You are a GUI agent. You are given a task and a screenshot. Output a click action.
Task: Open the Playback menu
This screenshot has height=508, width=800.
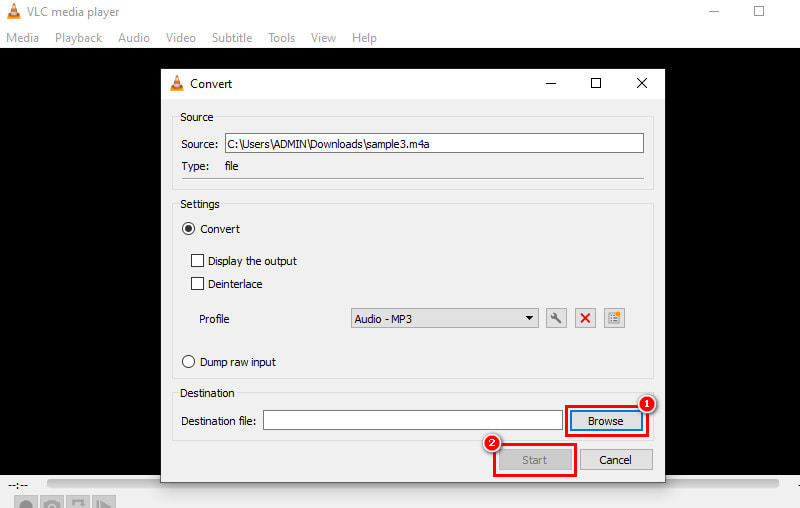[78, 38]
